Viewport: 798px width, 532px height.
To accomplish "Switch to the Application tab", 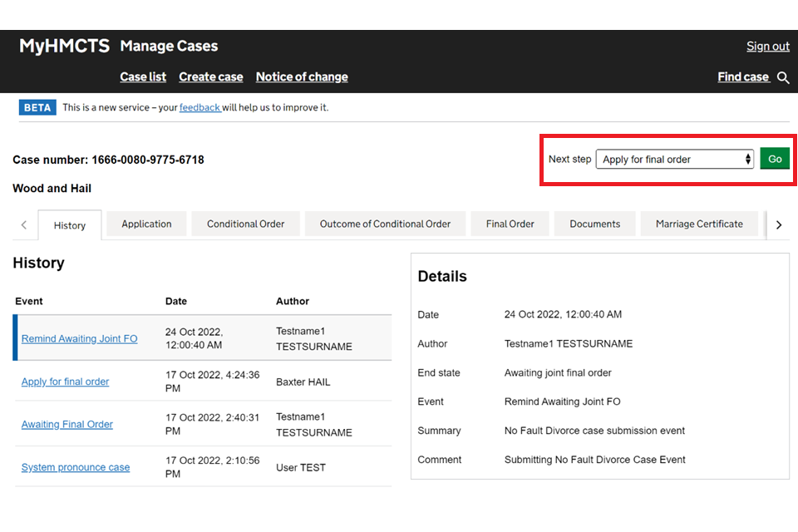I will tap(146, 224).
